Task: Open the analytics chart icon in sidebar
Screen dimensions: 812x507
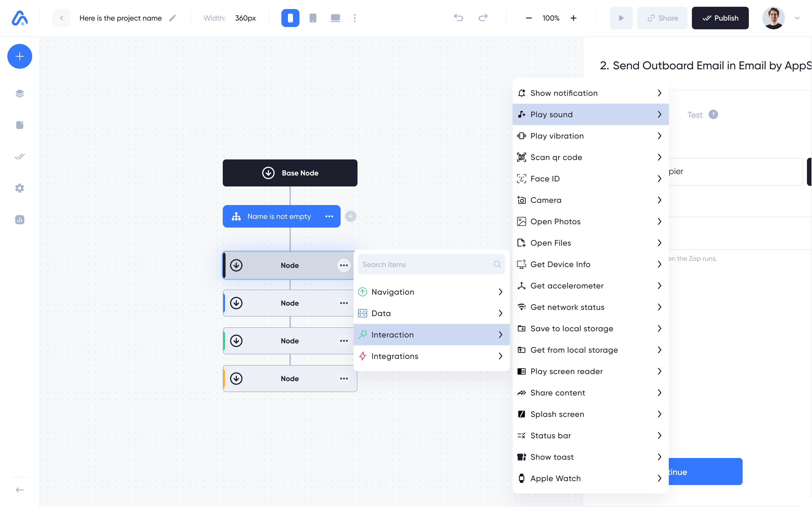Action: click(x=20, y=220)
